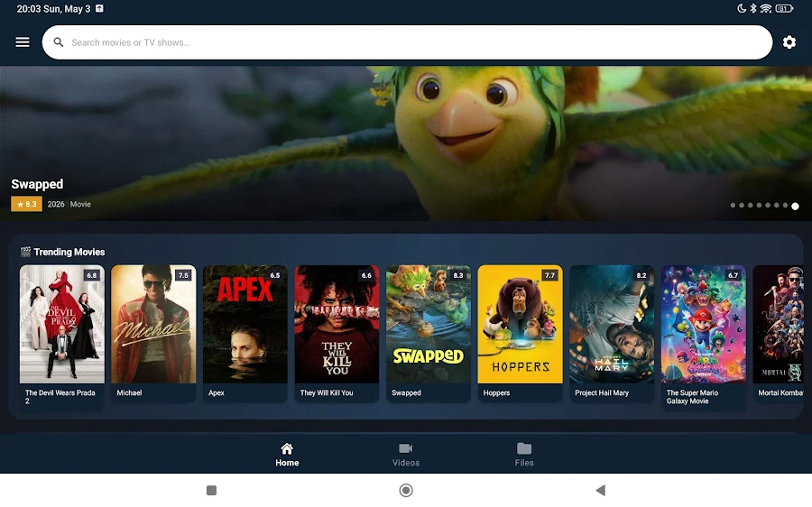Switch to the Files tab
This screenshot has height=507, width=812.
coord(524,455)
